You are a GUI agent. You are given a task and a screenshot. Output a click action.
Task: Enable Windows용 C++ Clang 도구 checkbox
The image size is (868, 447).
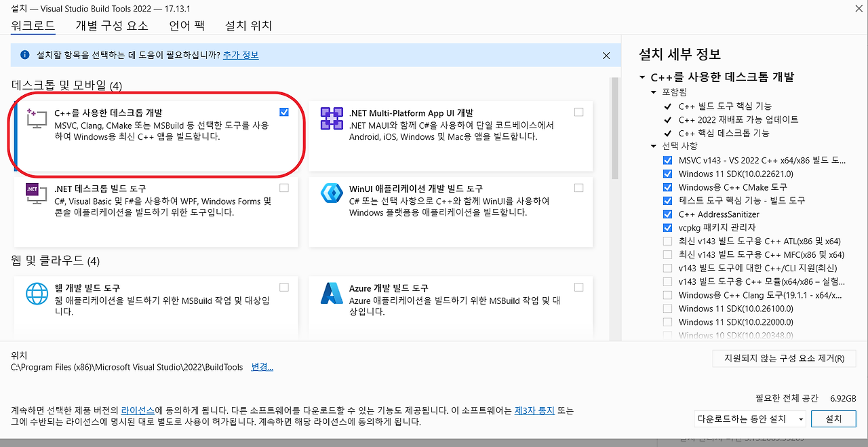[667, 295]
